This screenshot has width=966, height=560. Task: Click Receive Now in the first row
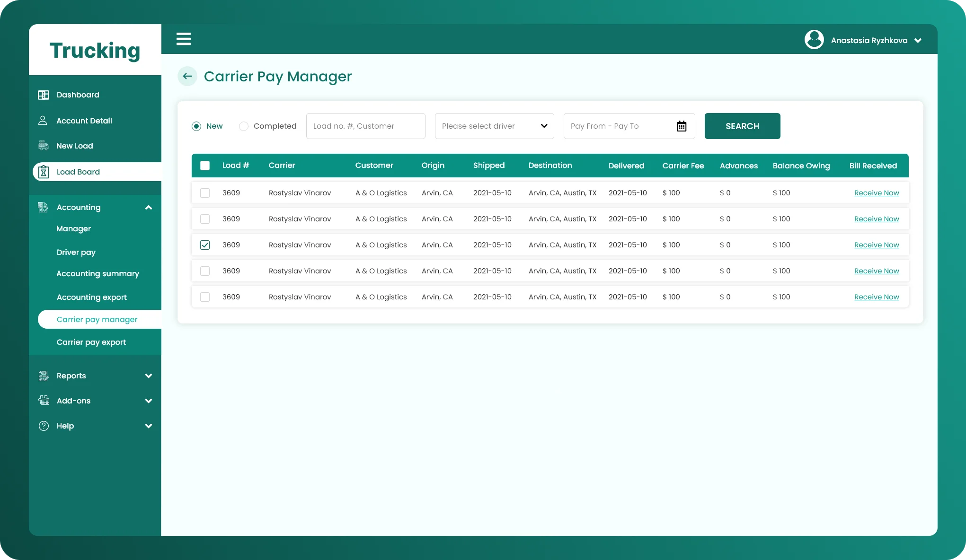877,193
